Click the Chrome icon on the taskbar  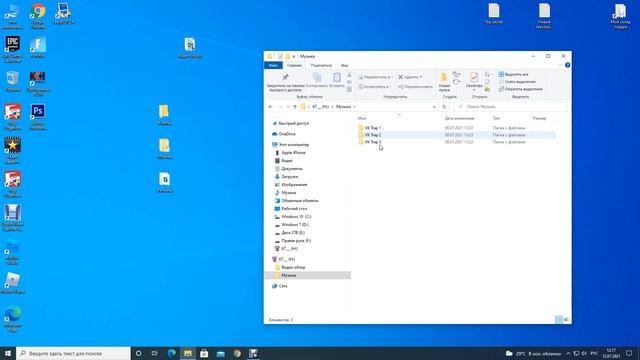click(237, 353)
